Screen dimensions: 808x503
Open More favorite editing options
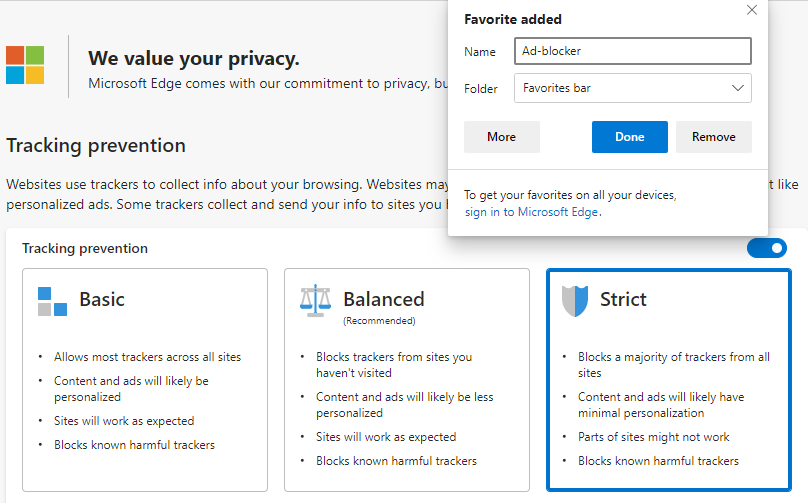click(502, 137)
